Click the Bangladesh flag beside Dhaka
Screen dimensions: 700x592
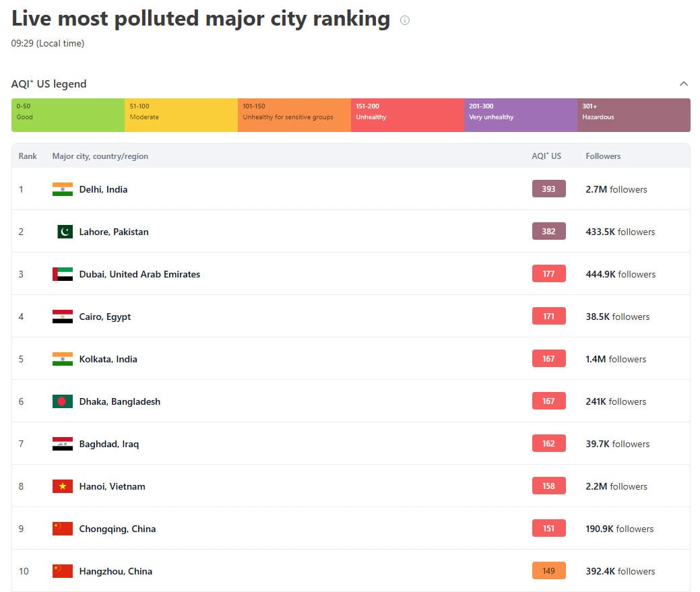(63, 401)
